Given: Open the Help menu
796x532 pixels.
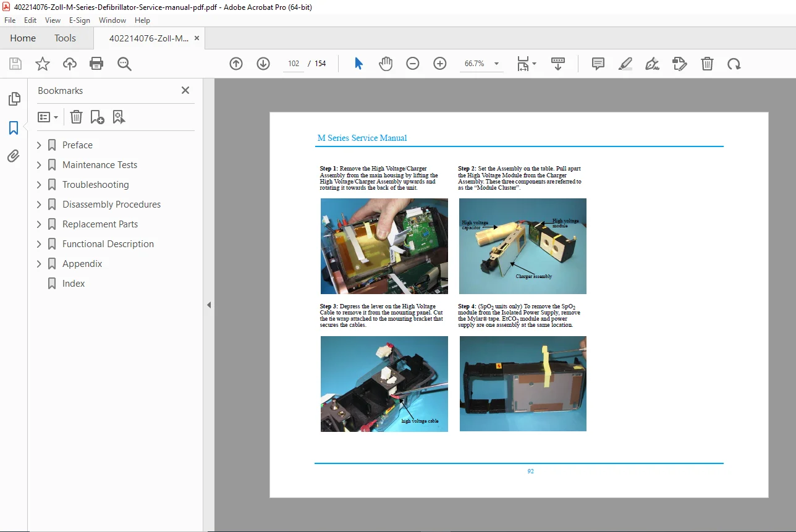Looking at the screenshot, I should click(x=142, y=20).
